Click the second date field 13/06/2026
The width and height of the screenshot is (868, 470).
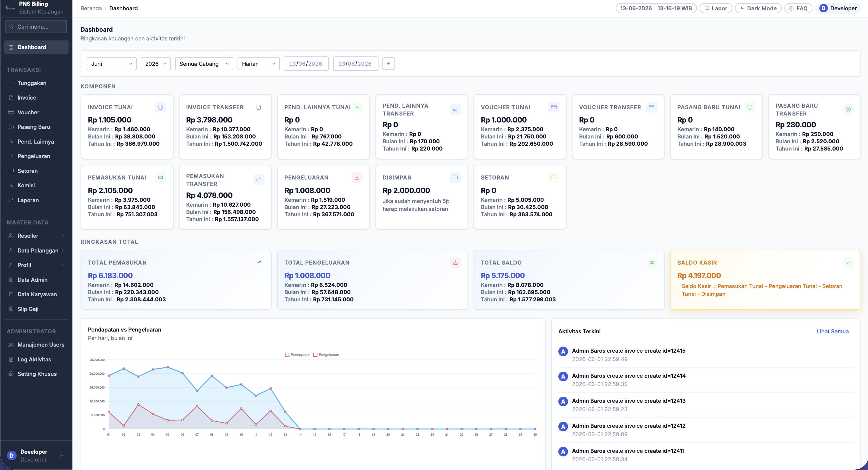pos(356,64)
